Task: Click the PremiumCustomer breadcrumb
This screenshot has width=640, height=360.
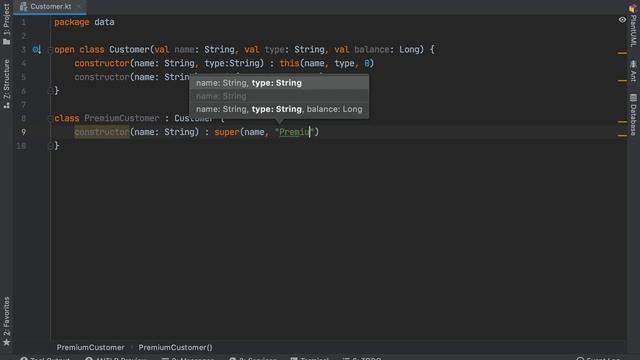Action: pyautogui.click(x=91, y=347)
